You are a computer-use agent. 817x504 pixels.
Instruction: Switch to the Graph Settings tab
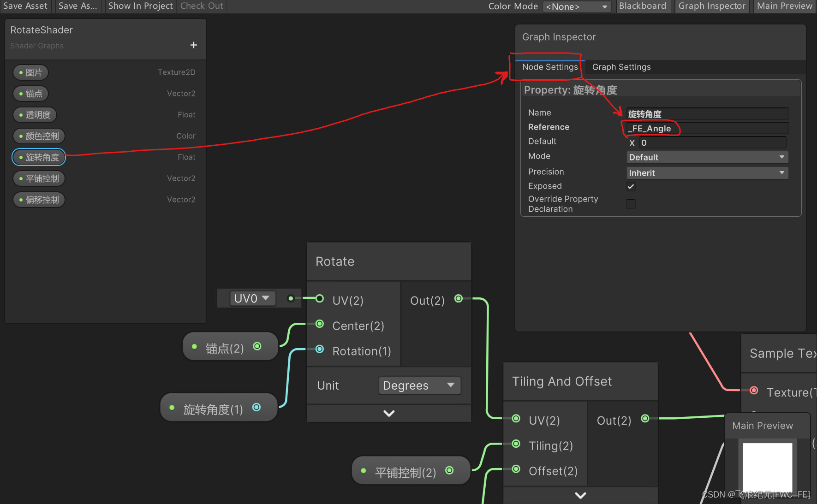click(621, 67)
